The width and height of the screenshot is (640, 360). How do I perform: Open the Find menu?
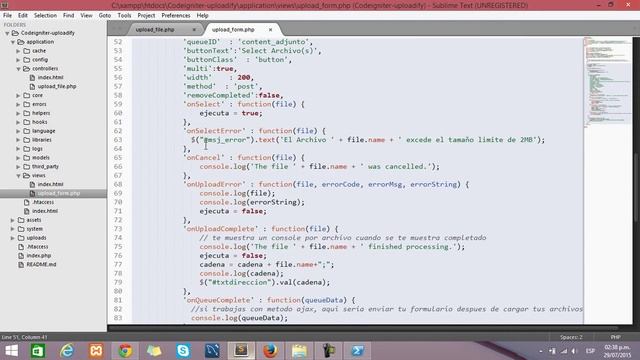pyautogui.click(x=69, y=16)
